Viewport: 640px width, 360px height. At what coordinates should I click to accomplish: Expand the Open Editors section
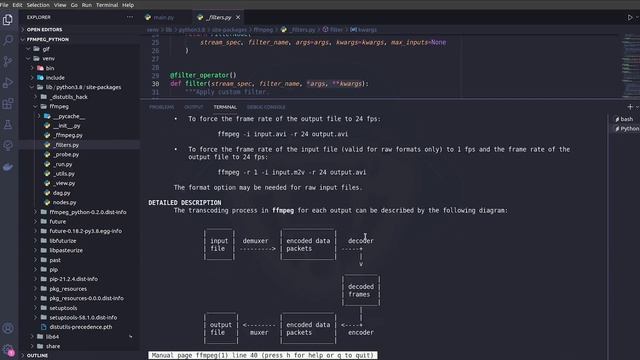click(x=80, y=29)
